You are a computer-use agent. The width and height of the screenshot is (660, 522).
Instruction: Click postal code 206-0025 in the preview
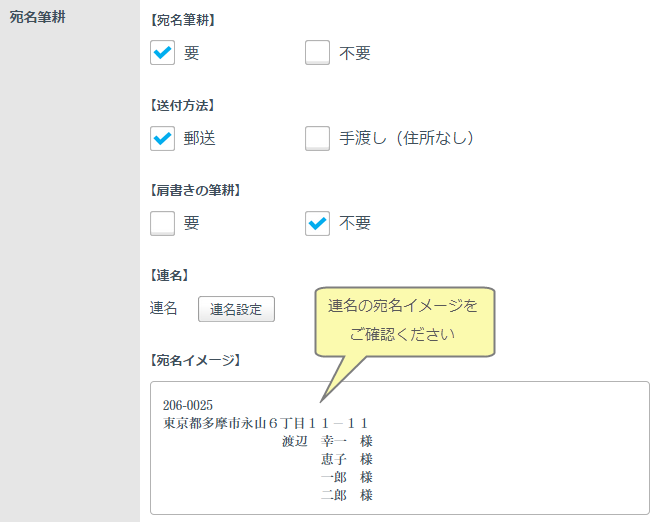187,406
